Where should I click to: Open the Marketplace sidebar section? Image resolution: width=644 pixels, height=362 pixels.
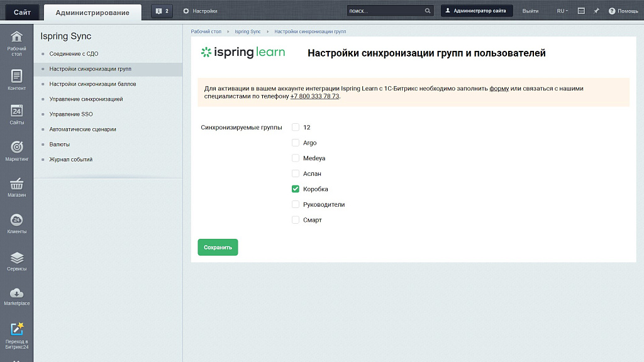pos(17,293)
